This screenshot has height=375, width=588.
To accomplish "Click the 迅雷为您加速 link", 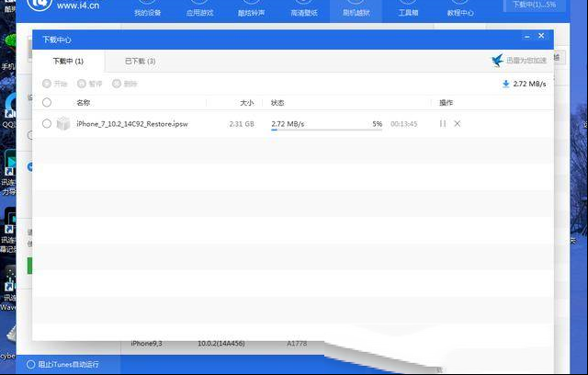I will click(x=526, y=61).
